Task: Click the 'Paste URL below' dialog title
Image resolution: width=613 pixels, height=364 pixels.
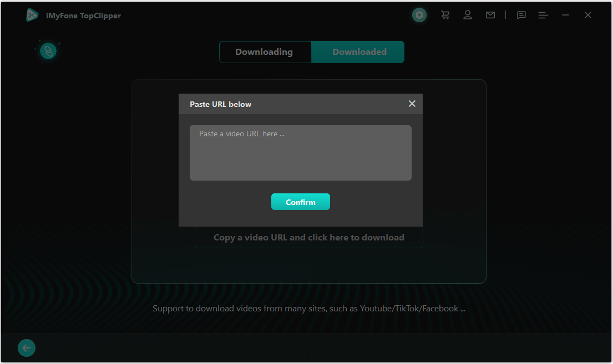Action: click(x=220, y=104)
